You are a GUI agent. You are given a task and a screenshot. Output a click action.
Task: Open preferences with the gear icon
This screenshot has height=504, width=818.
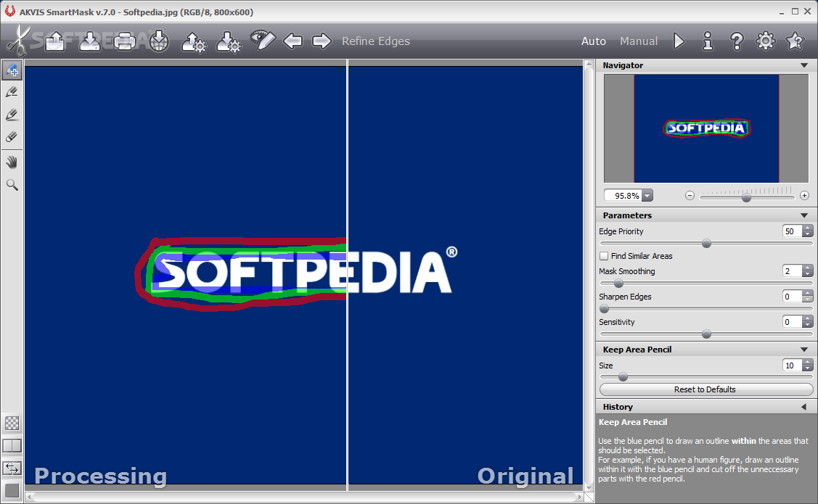[x=765, y=41]
